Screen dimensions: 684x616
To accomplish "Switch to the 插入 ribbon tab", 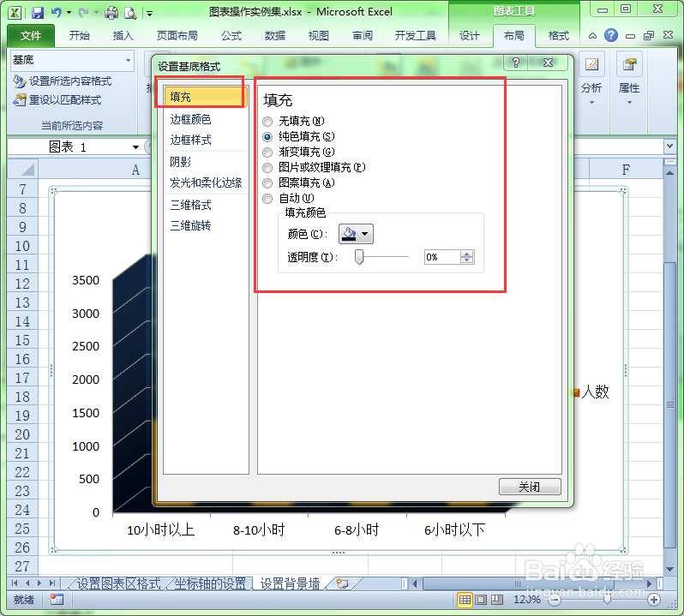I will tap(123, 36).
